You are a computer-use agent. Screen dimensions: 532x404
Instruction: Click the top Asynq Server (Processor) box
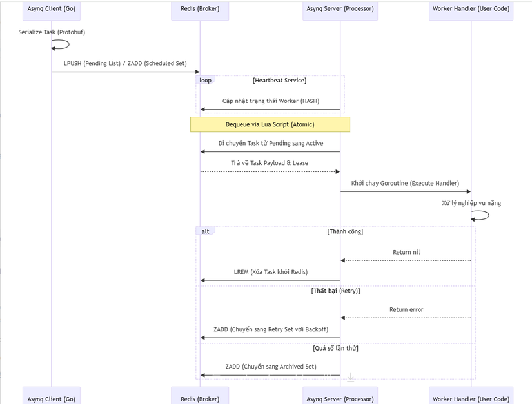coord(340,10)
